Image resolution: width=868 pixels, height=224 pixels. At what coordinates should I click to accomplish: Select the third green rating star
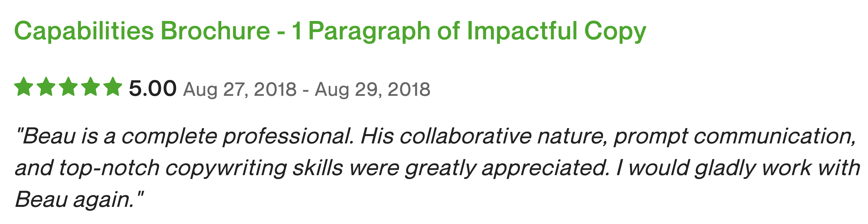coord(68,87)
